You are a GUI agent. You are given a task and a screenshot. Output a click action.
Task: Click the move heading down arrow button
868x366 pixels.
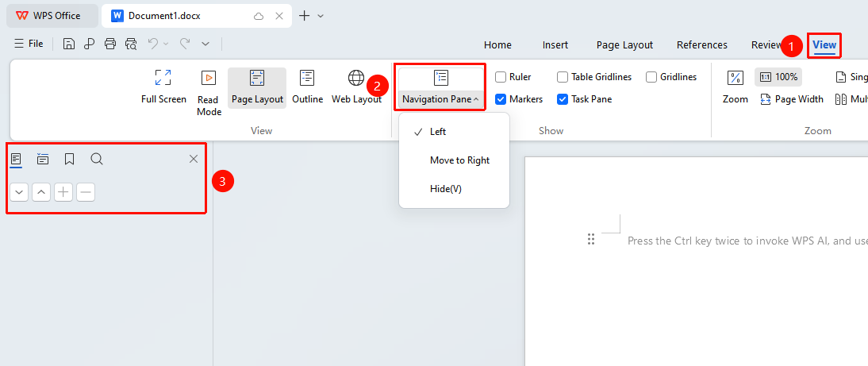click(x=19, y=192)
